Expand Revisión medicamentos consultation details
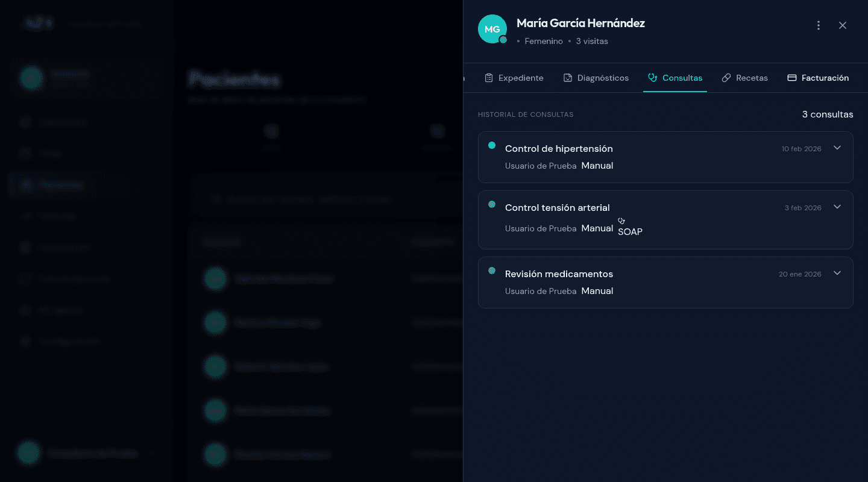 837,274
